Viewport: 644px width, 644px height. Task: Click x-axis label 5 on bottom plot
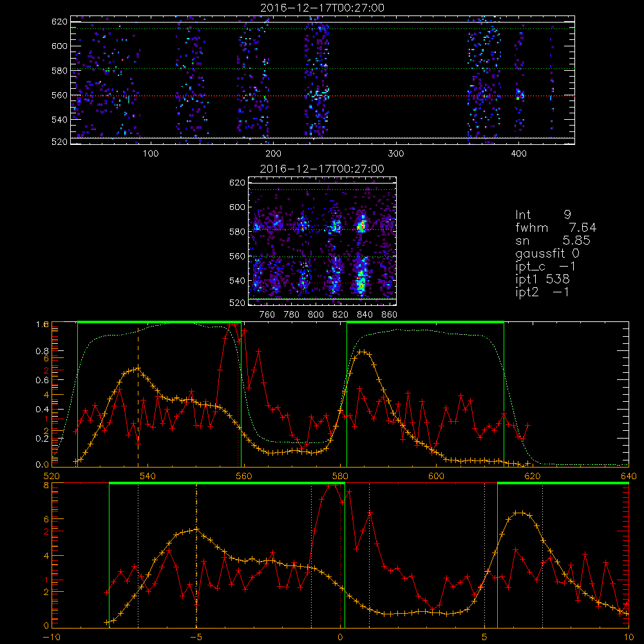pos(485,637)
